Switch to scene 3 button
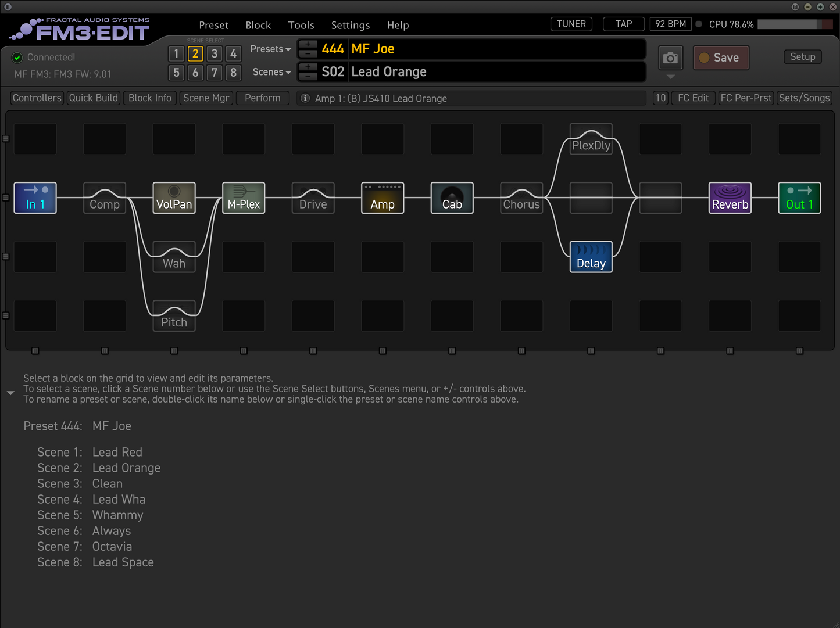Screen dimensions: 840x628 [x=215, y=54]
